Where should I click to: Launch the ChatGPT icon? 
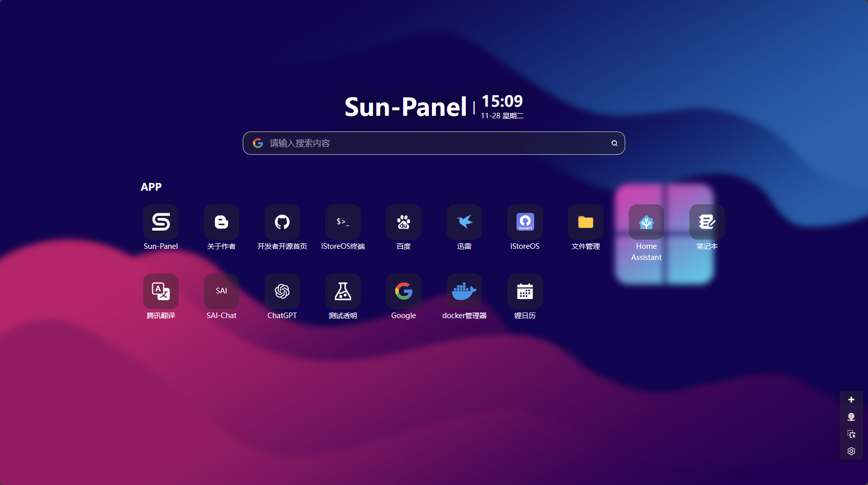(282, 291)
